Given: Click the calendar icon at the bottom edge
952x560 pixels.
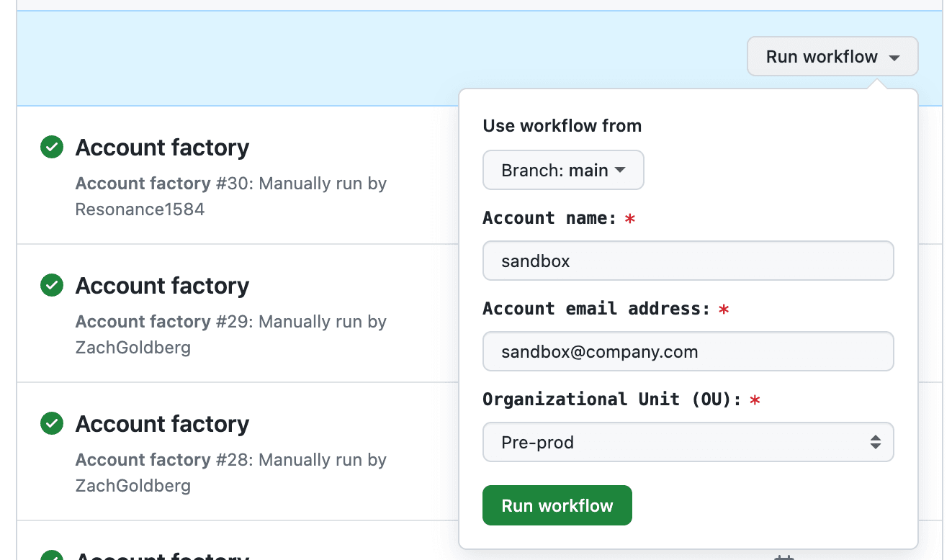Looking at the screenshot, I should (x=783, y=557).
